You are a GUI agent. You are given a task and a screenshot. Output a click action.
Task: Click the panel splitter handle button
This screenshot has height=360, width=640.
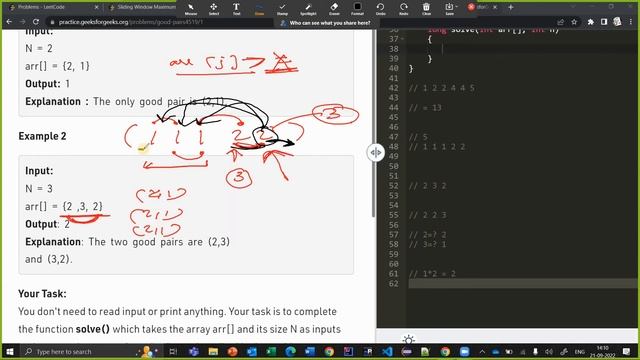tap(376, 153)
